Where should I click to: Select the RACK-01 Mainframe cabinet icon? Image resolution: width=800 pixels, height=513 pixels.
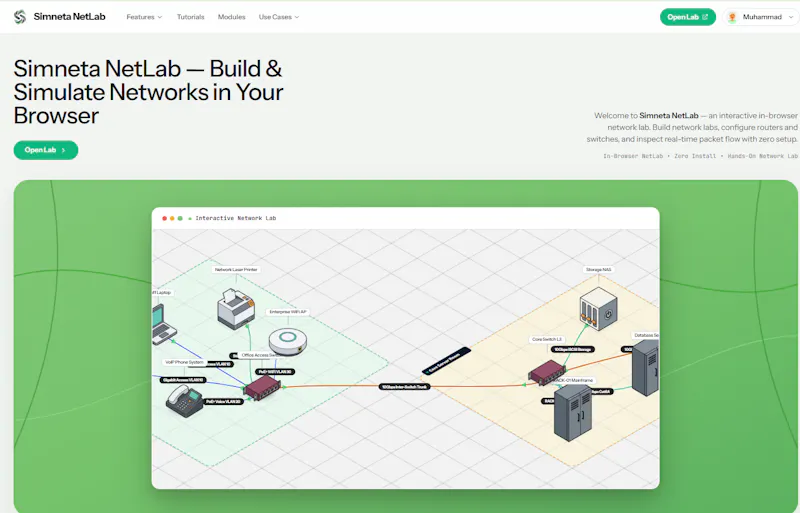[x=573, y=412]
